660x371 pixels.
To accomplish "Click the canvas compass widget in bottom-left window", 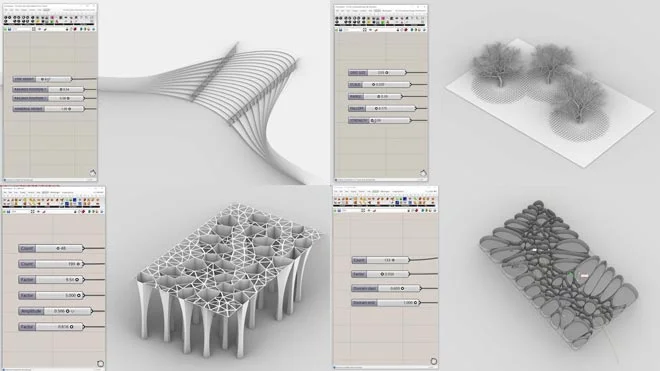I will [x=100, y=363].
